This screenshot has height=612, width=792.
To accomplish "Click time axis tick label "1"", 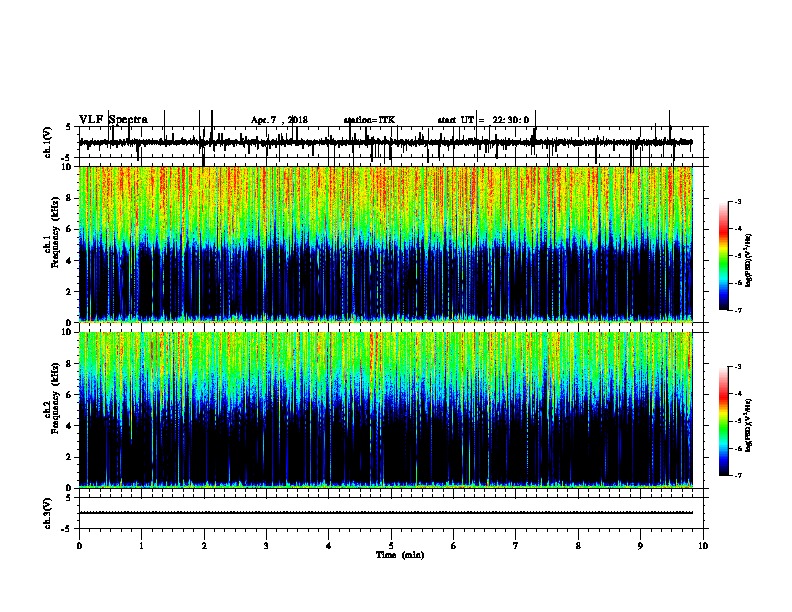I will tap(141, 546).
